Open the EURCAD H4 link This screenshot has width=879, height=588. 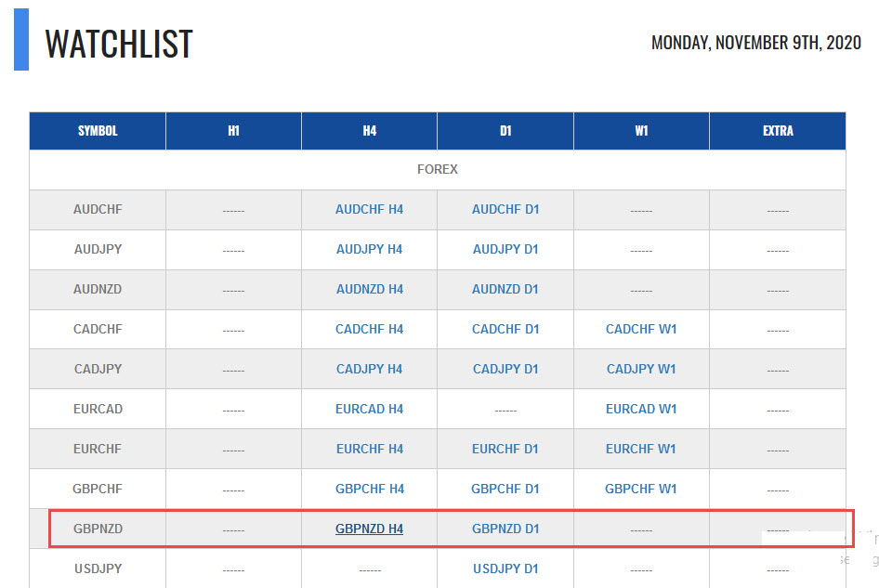[369, 410]
